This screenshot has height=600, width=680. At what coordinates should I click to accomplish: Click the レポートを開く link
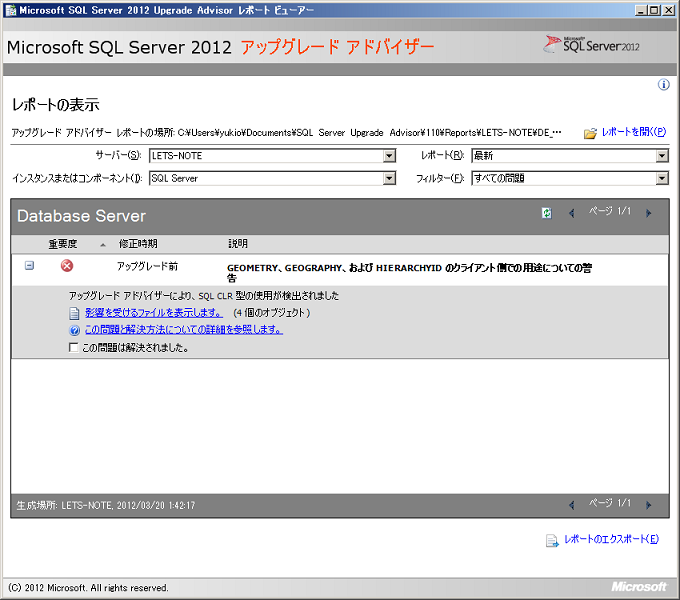tap(633, 132)
